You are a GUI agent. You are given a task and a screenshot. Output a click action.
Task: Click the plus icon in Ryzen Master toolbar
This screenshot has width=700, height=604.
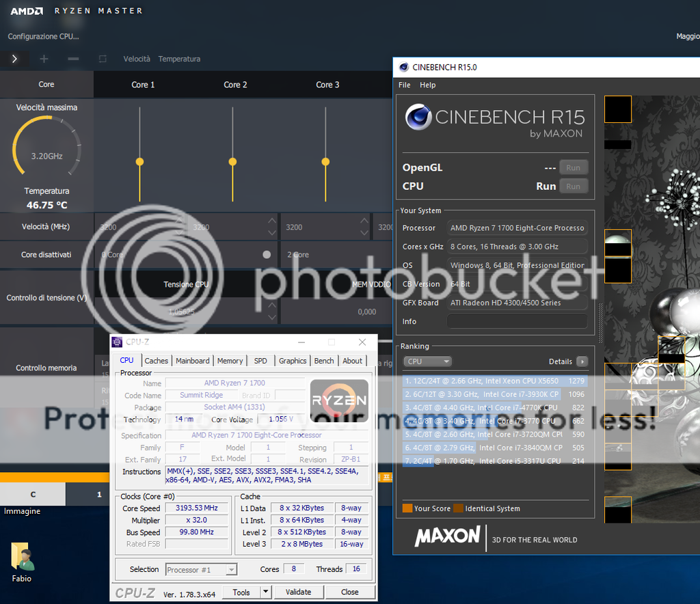coord(44,59)
